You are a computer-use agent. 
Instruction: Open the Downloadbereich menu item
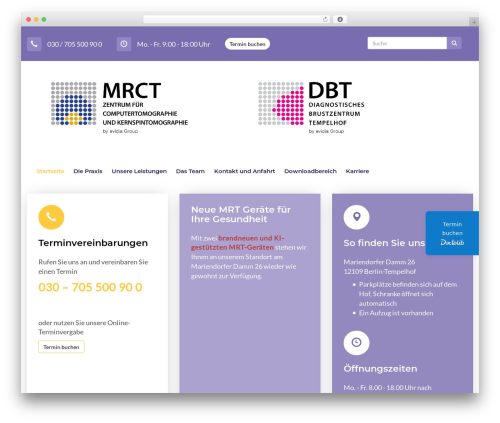[x=310, y=171]
